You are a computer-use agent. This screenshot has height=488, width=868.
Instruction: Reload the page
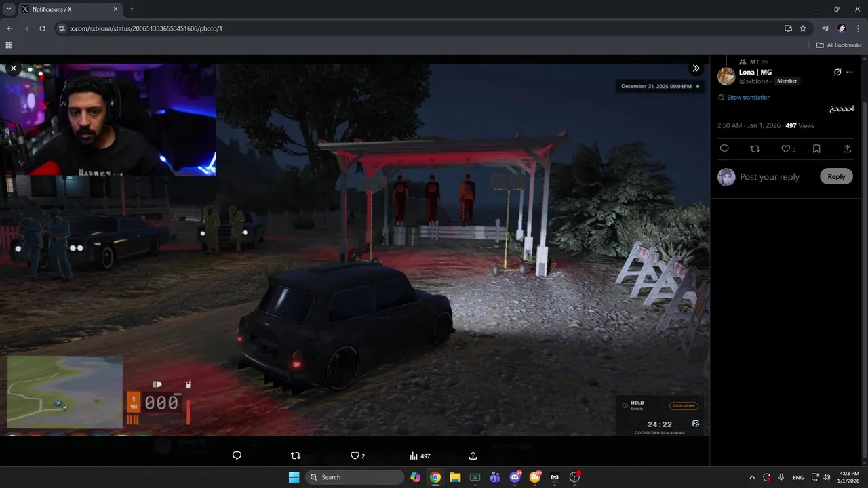click(x=42, y=28)
